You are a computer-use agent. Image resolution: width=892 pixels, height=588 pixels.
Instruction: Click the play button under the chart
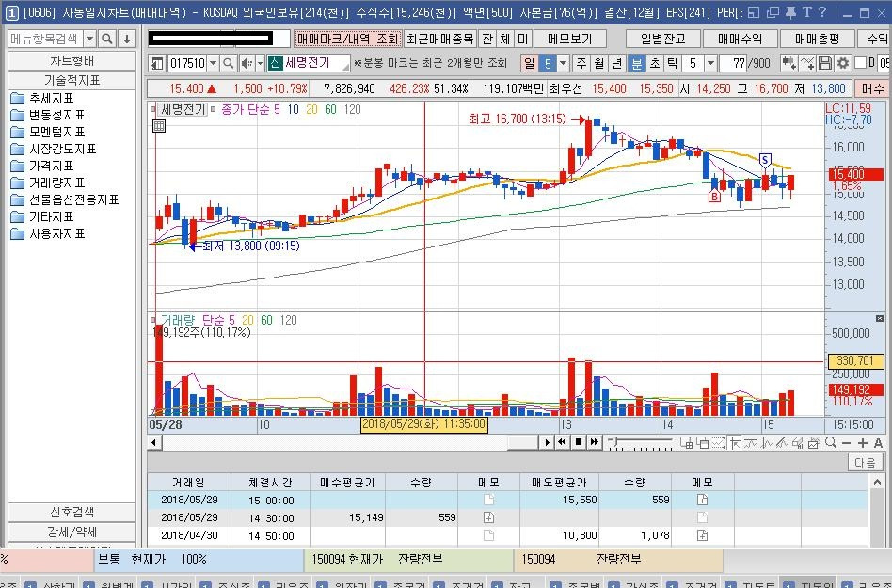pyautogui.click(x=547, y=442)
